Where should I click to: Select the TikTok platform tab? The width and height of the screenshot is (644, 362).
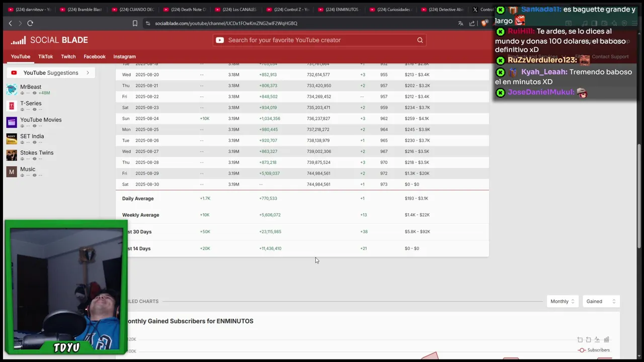click(45, 57)
